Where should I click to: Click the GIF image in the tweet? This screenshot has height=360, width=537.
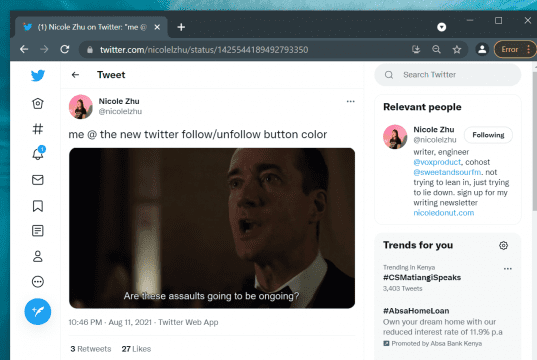(212, 228)
